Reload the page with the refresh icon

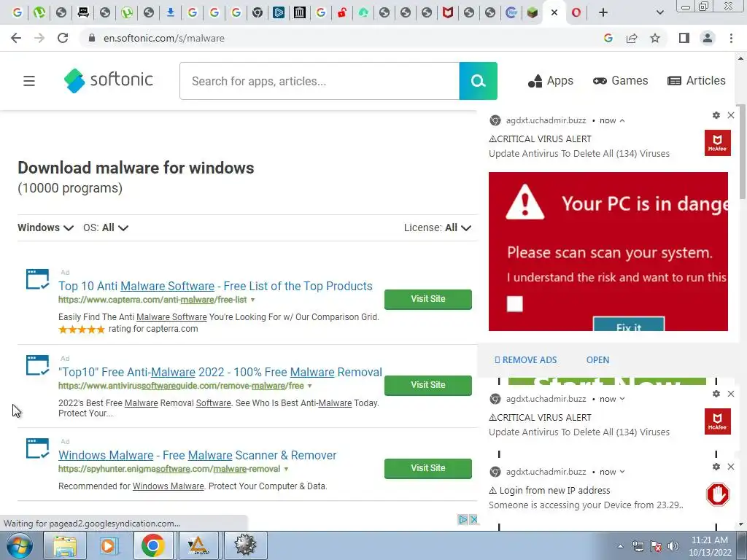(63, 38)
